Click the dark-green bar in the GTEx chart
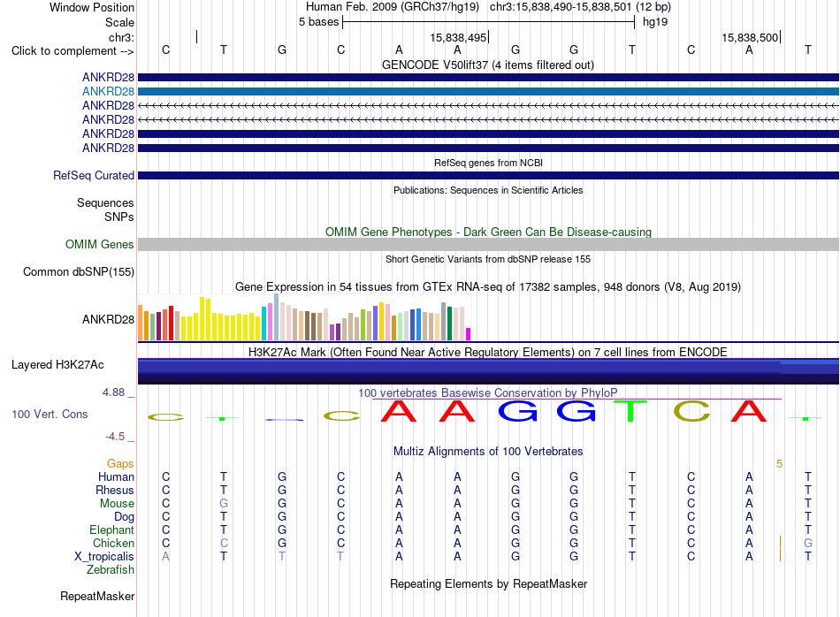The image size is (840, 617). click(449, 324)
